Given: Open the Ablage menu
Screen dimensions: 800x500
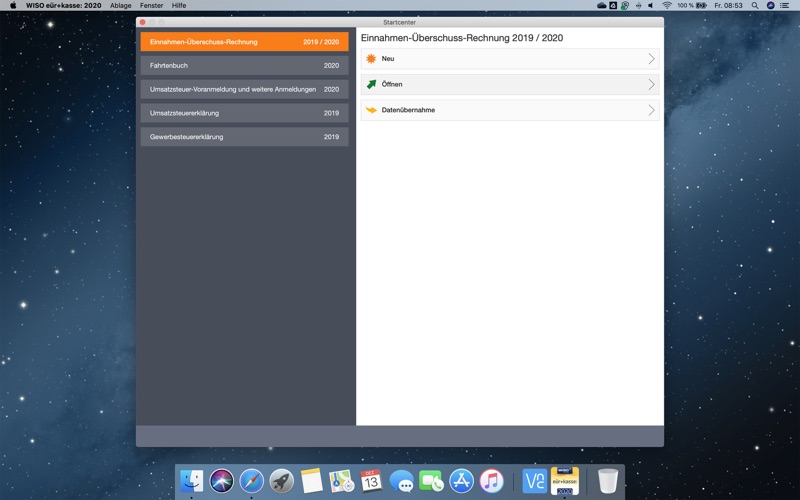Looking at the screenshot, I should (x=120, y=5).
